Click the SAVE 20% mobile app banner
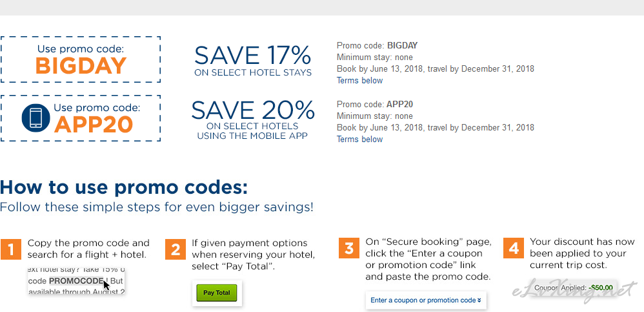 [x=253, y=120]
